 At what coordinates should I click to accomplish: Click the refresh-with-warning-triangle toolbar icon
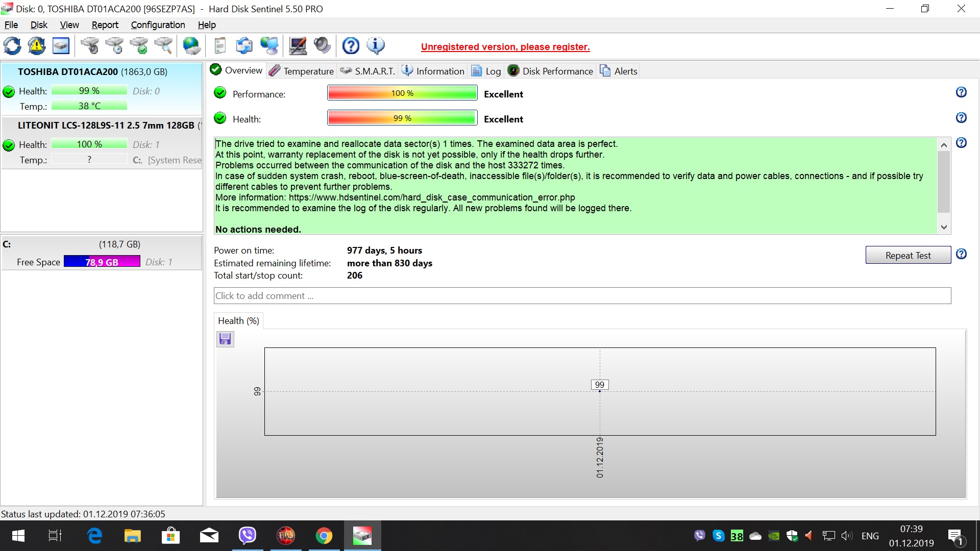coord(37,46)
